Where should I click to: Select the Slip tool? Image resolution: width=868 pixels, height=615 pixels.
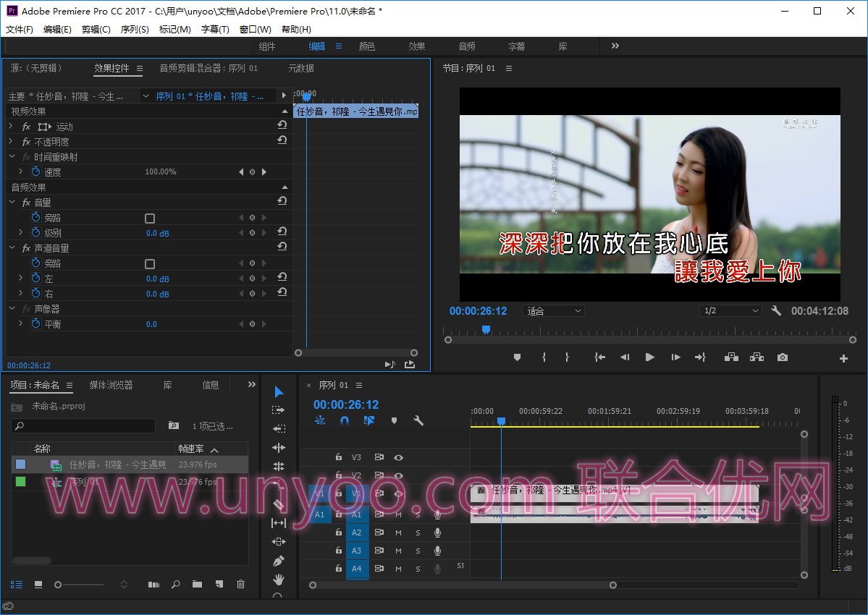point(279,522)
